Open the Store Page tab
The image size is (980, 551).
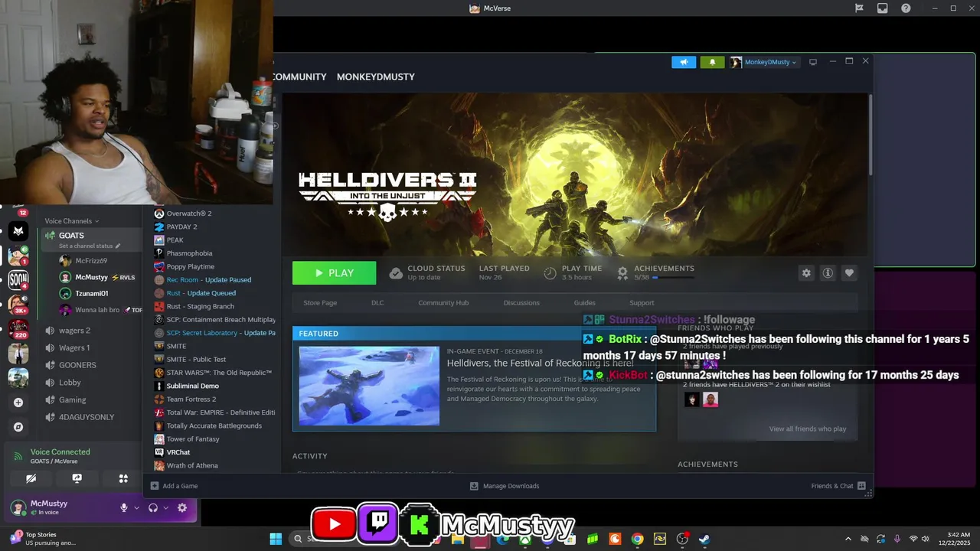click(320, 303)
